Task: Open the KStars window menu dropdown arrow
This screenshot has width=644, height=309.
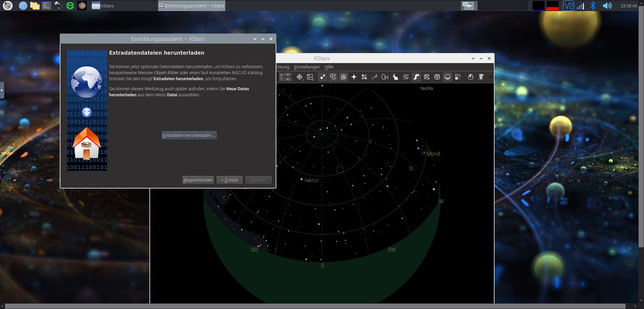Action: coord(473,58)
